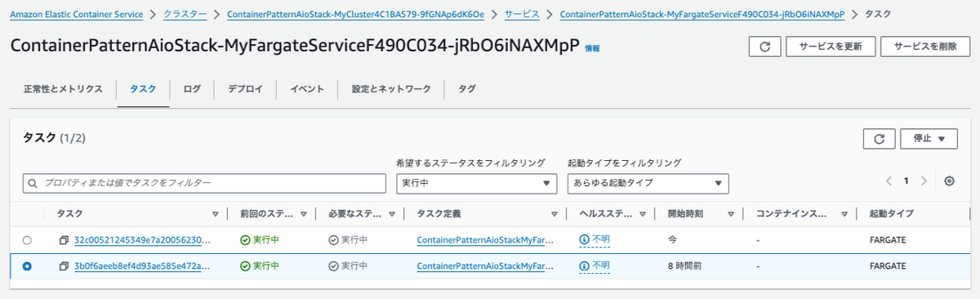The image size is (980, 299).
Task: Open task definition link in 32c0 row
Action: click(486, 240)
